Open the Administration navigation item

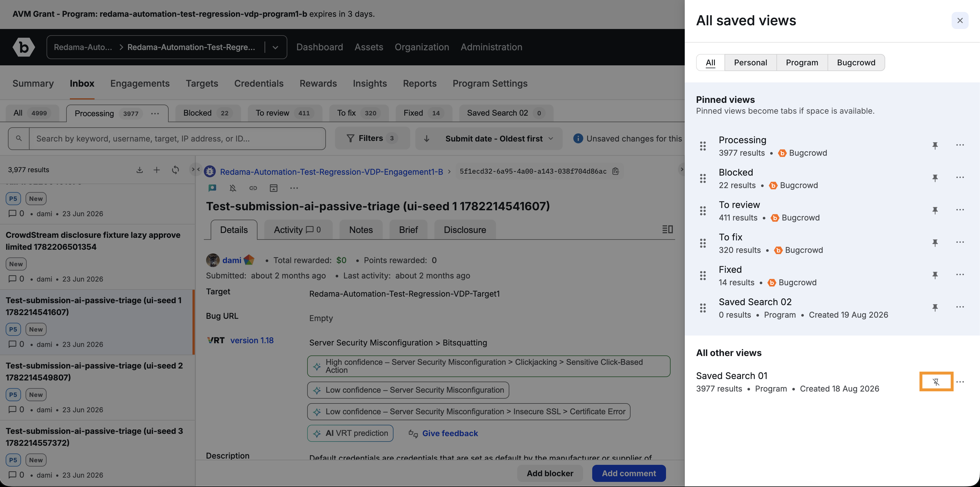[x=491, y=47]
